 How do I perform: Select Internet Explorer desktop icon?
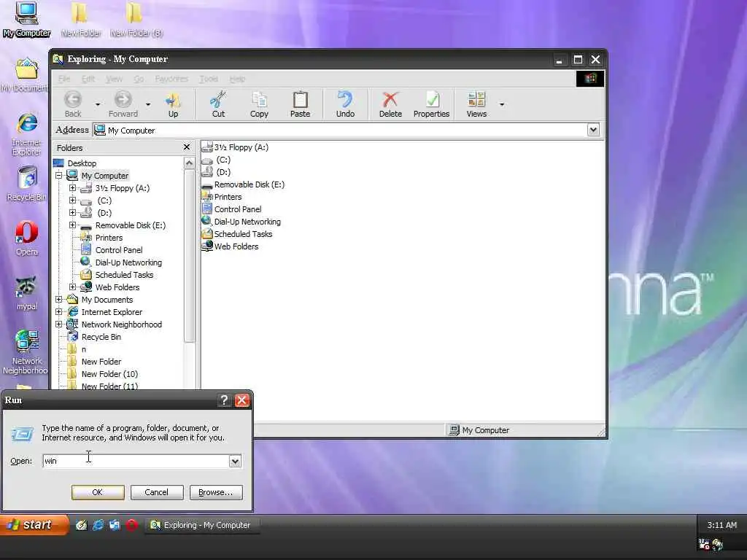tap(27, 134)
